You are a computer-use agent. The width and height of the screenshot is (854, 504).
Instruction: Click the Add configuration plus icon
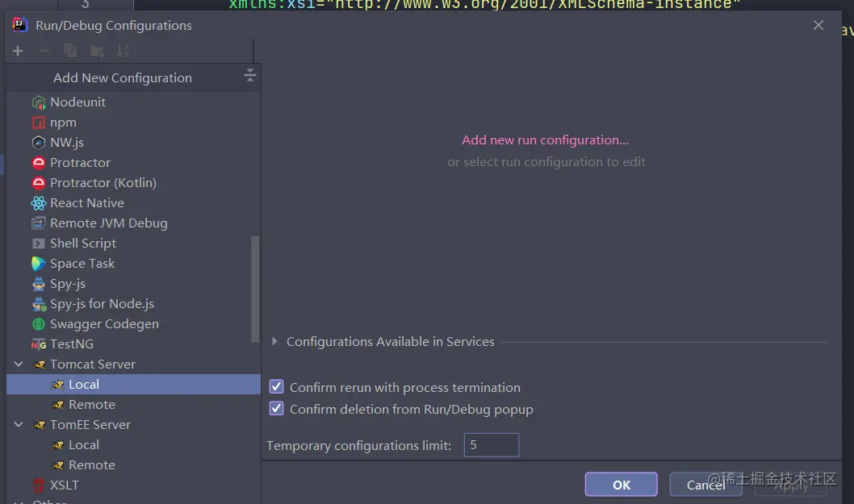(18, 51)
